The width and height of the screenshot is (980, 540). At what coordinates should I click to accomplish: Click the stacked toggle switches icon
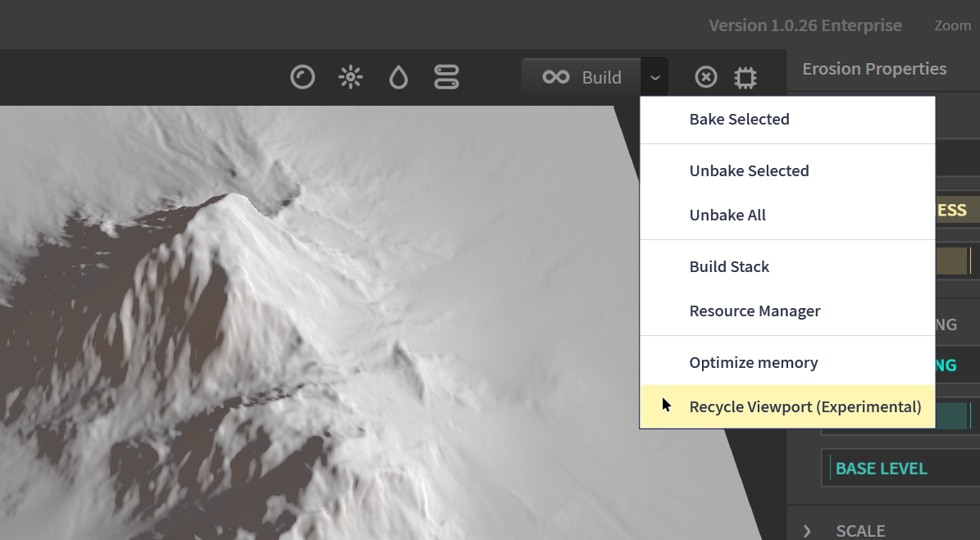click(446, 78)
